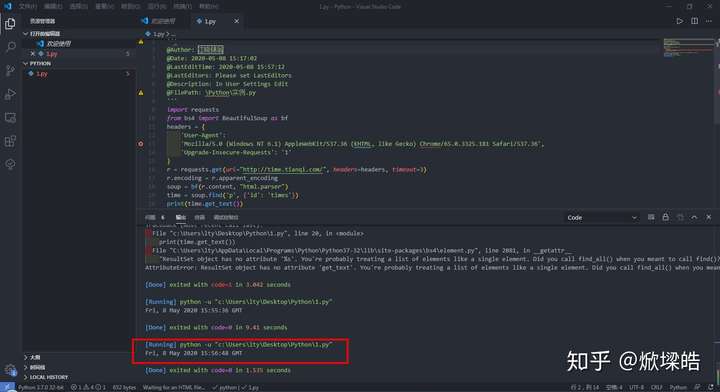Open the notifications bell in the status bar

tap(711, 387)
